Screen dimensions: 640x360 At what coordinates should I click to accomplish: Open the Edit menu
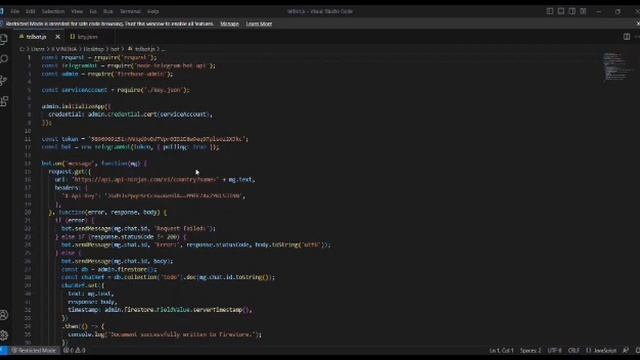point(30,11)
